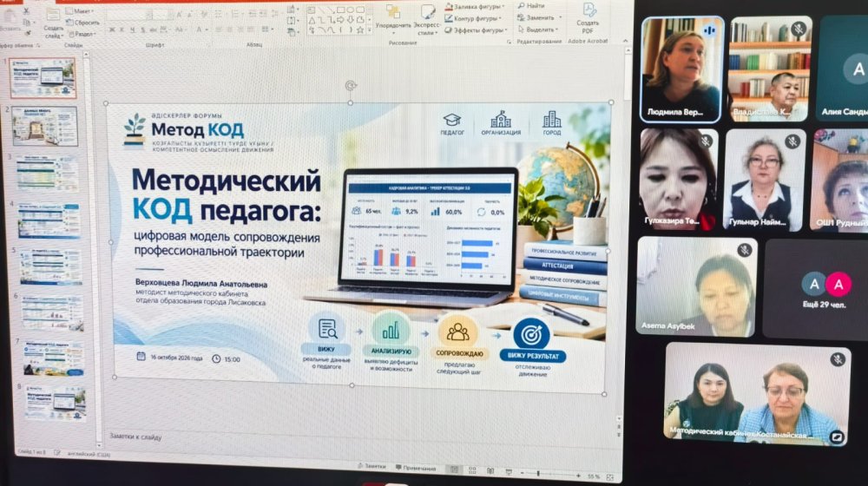Open the Select (Выделить) dropdown
Image resolution: width=868 pixels, height=486 pixels.
539,29
